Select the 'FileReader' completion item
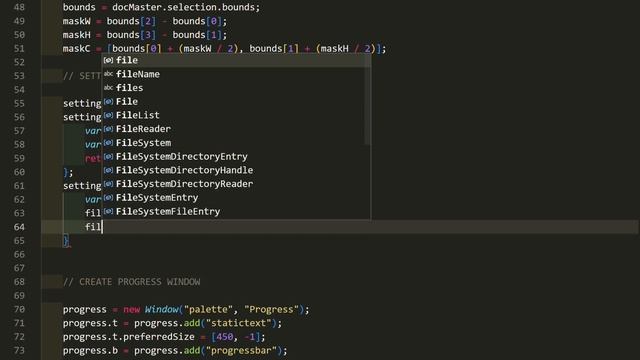 coord(236,129)
